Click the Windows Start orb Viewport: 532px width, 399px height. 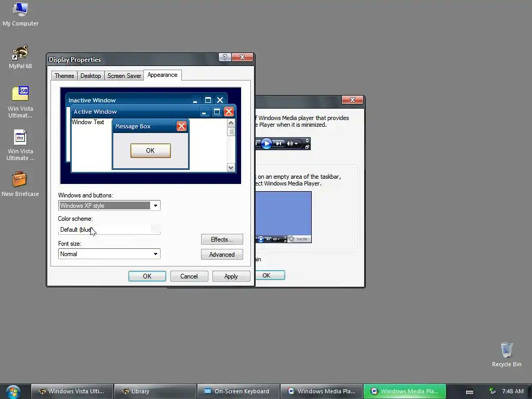pos(13,392)
